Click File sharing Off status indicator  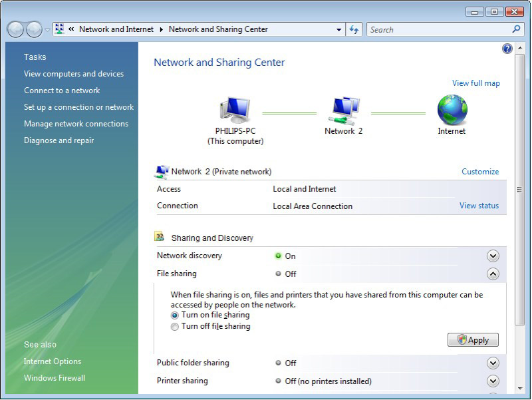point(278,274)
